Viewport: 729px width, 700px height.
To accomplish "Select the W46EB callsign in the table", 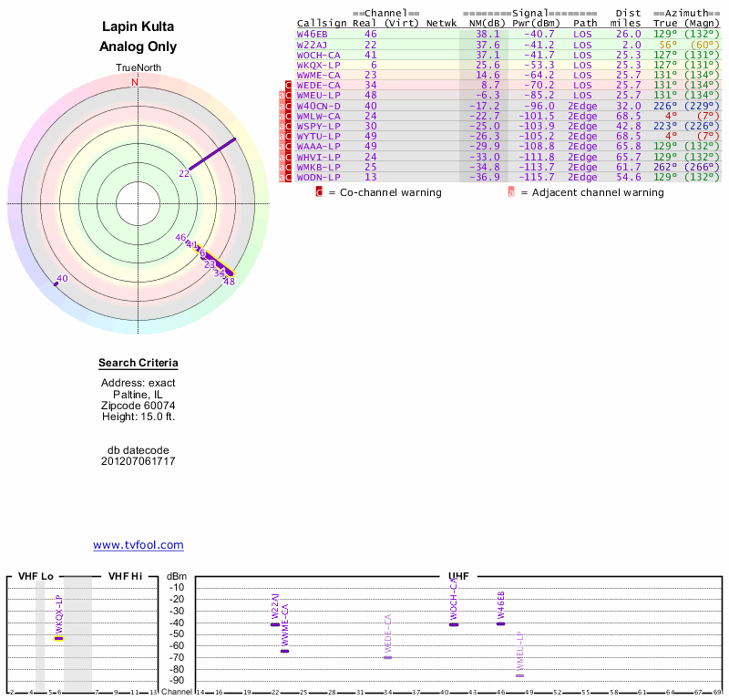I will (313, 34).
